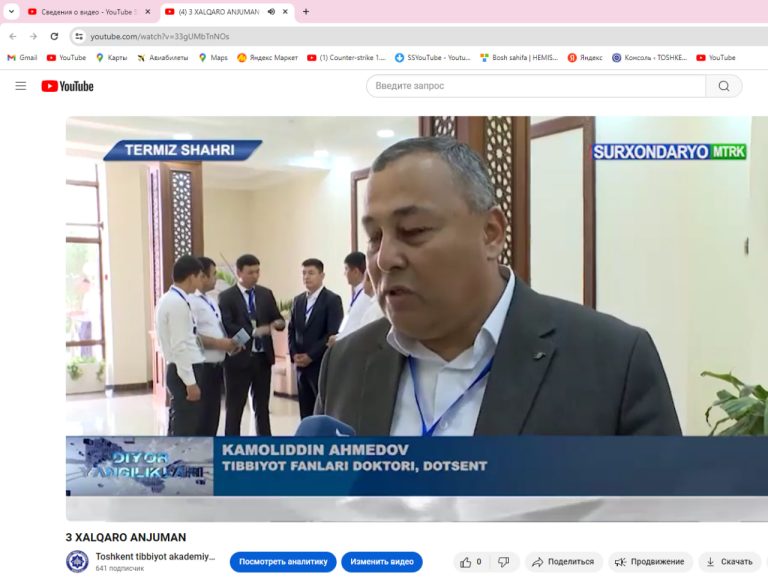Screen dimensions: 768x580
Task: Open the tab search dropdown arrow
Action: (11, 12)
